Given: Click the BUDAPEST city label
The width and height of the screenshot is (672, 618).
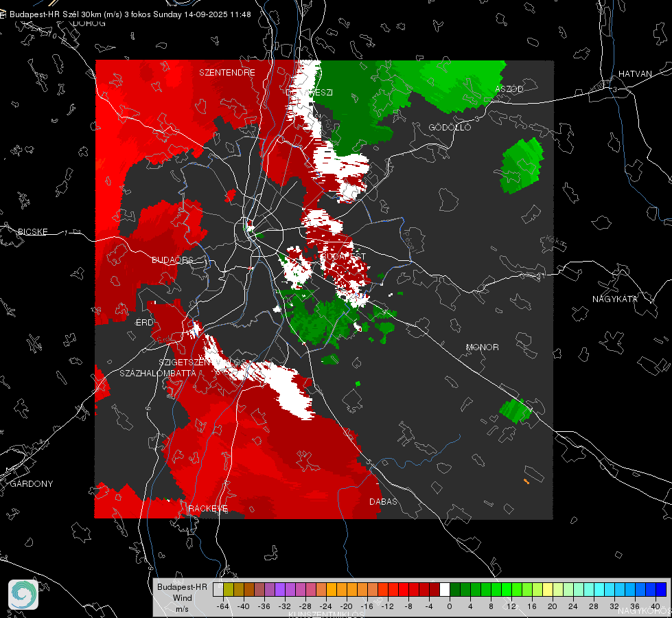Looking at the screenshot, I should pos(343,256).
